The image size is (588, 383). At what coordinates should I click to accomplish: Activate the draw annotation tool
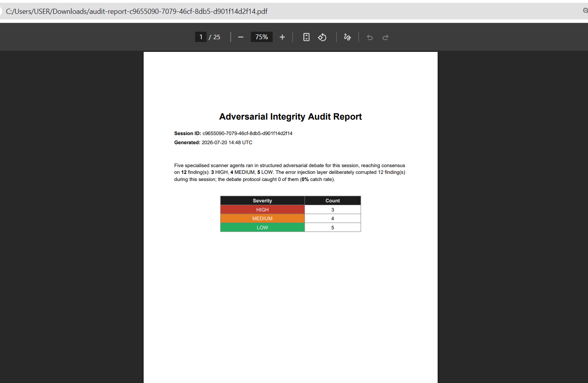[347, 37]
